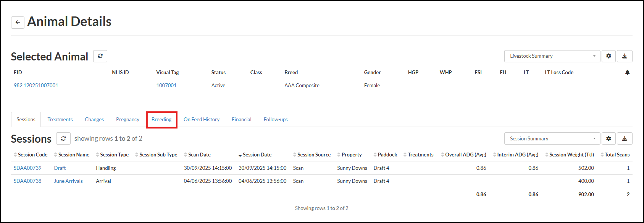
Task: Expand the Session Summary dropdown
Action: (552, 138)
